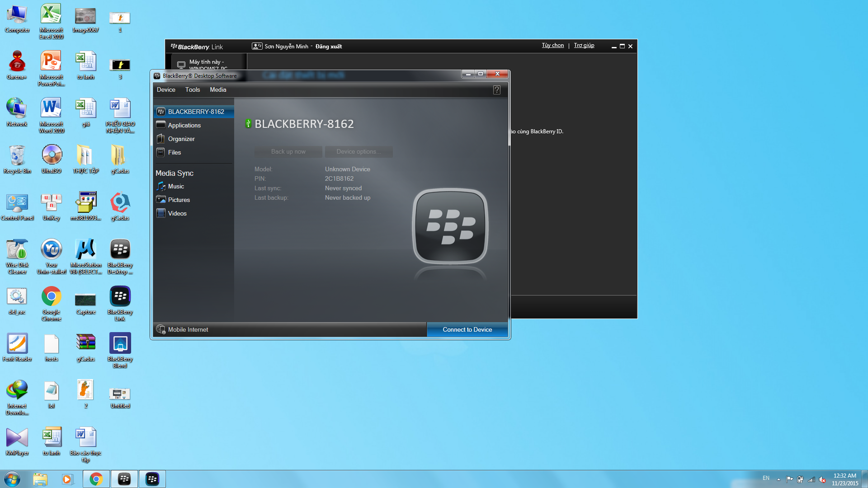Open Image0067 desktop icon

85,19
